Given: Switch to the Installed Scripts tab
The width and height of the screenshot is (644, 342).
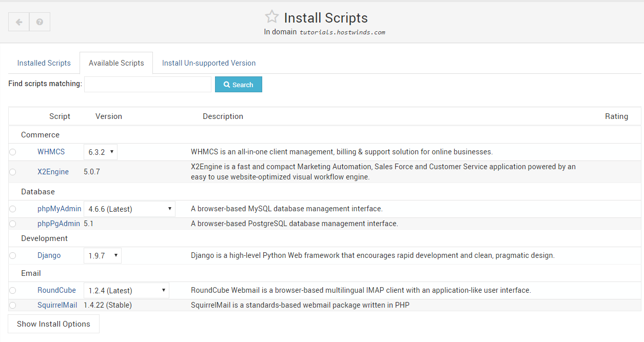Looking at the screenshot, I should coord(44,63).
